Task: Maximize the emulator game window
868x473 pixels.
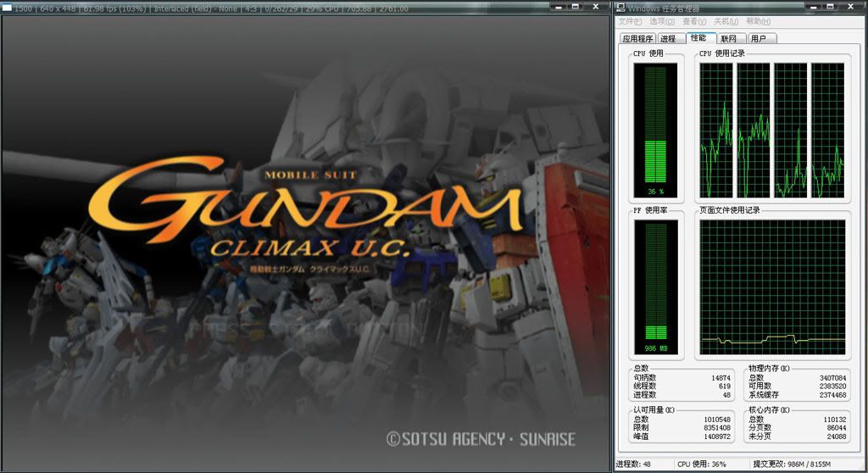Action: coord(576,7)
